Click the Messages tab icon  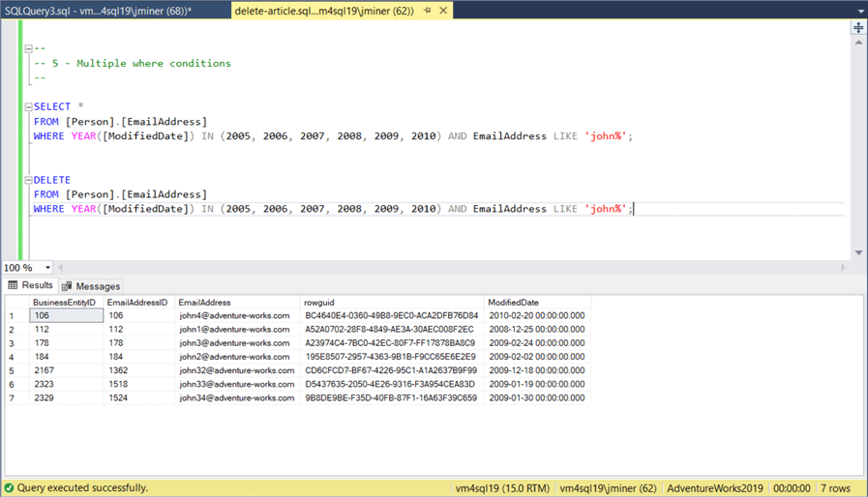(x=67, y=286)
